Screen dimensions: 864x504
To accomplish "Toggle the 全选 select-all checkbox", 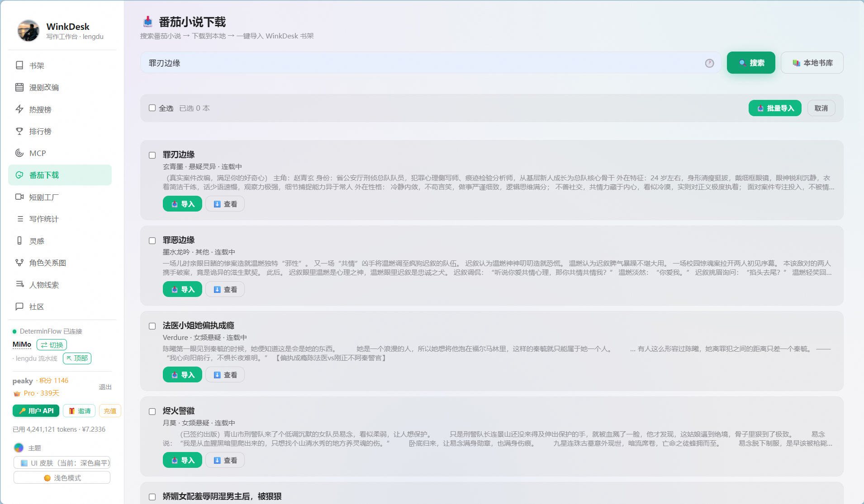I will 152,108.
